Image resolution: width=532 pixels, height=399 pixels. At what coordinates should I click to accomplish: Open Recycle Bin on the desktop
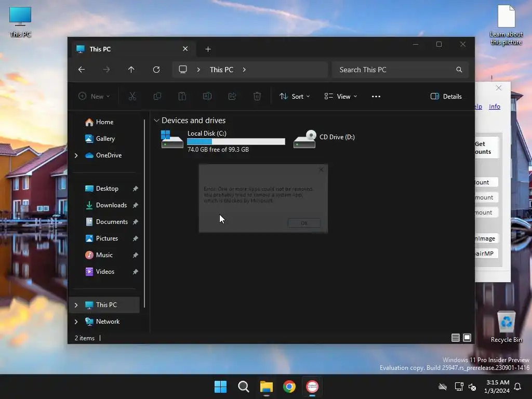coord(506,327)
